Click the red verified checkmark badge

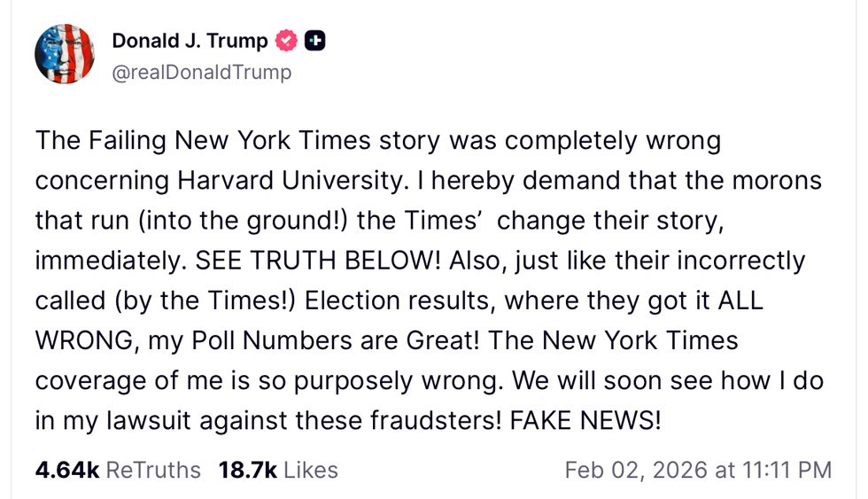pyautogui.click(x=287, y=41)
